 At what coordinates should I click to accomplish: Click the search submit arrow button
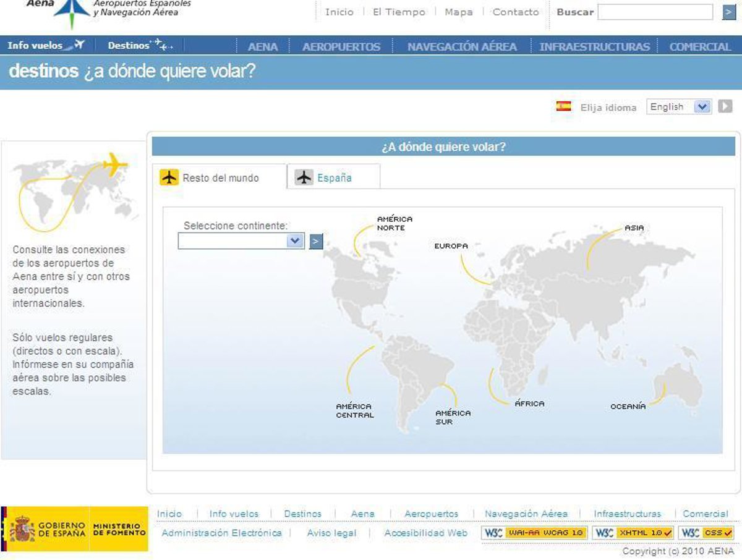(728, 12)
